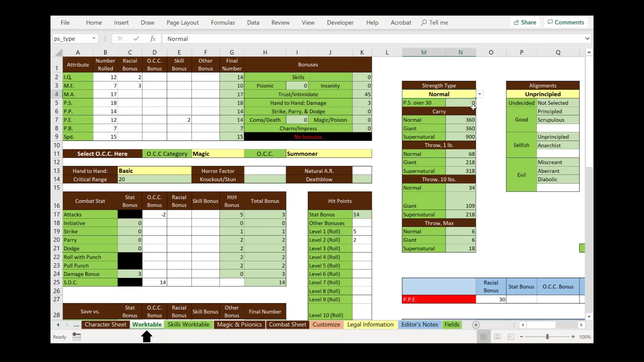Expand the formula bar with its chevron

pos(588,39)
